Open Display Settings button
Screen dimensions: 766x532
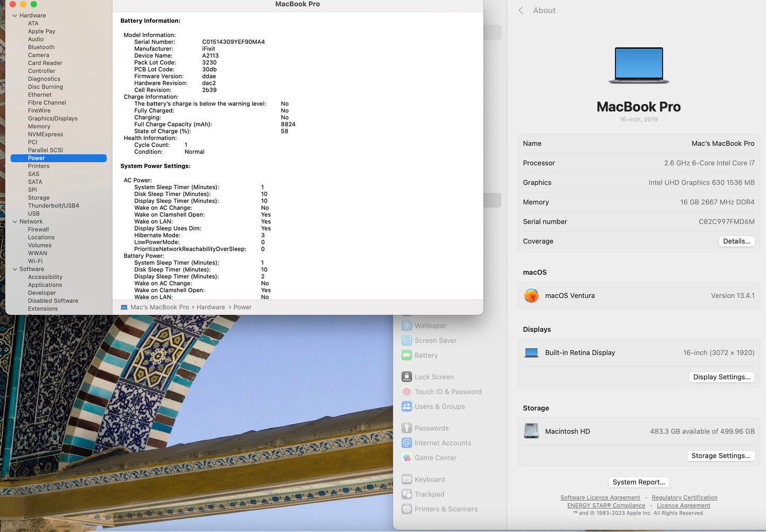coord(721,377)
